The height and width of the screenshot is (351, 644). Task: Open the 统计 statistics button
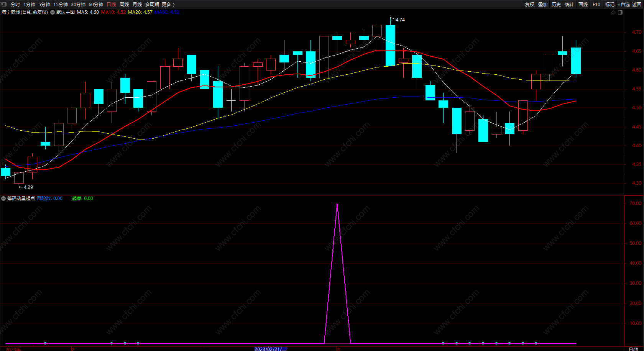(x=570, y=4)
